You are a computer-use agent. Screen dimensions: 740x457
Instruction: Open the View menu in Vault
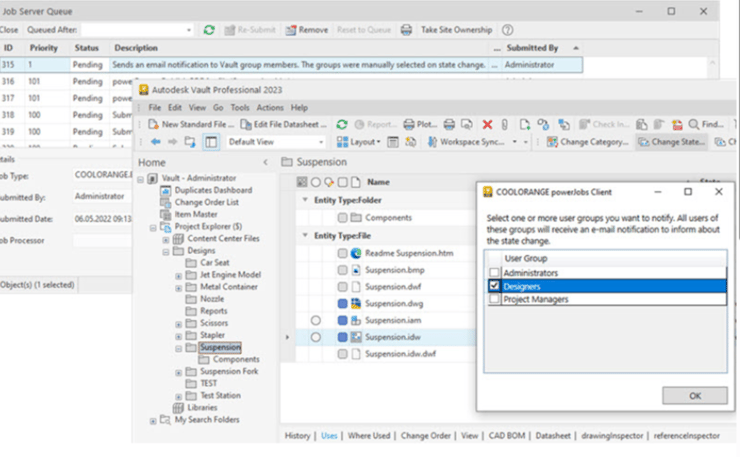(197, 108)
